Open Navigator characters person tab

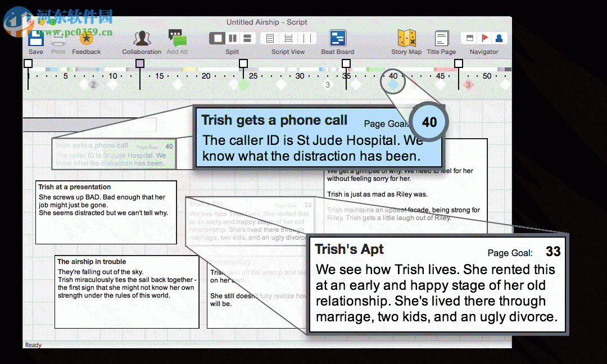tap(499, 38)
